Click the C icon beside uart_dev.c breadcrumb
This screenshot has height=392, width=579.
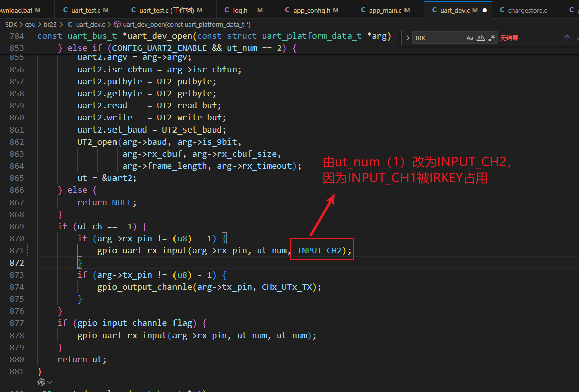pyautogui.click(x=70, y=24)
